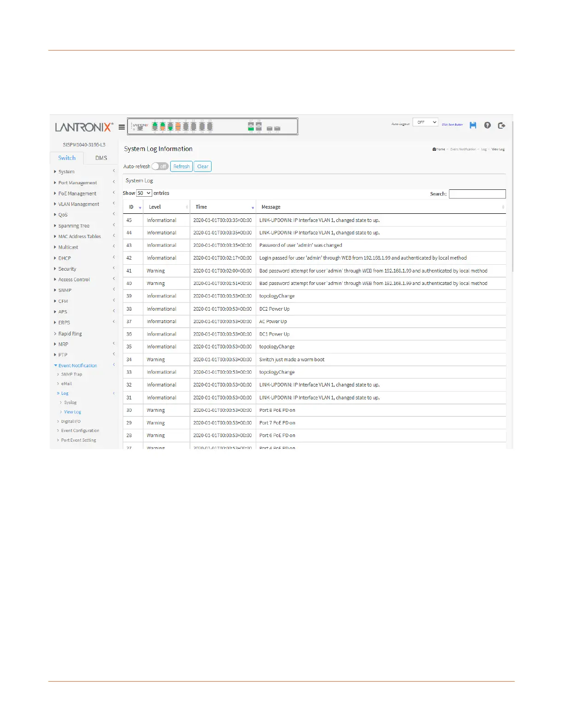563x728 pixels.
Task: Click the 'Click Save Button' link
Action: pyautogui.click(x=453, y=125)
